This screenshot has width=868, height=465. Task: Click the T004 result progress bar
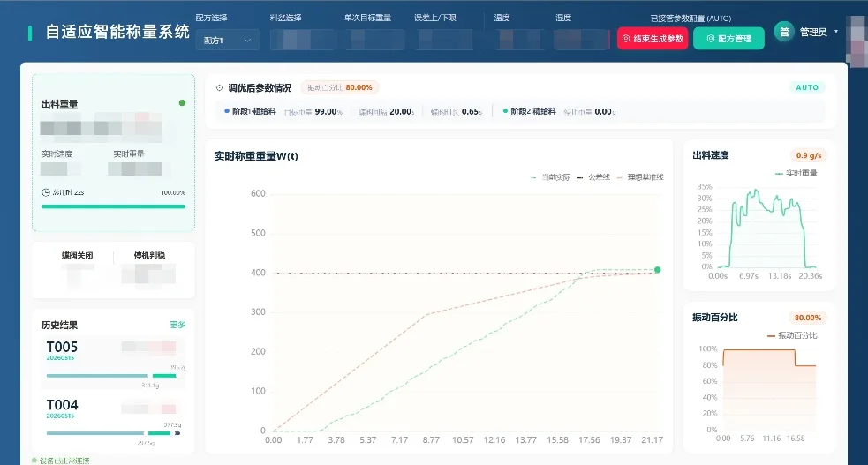point(114,433)
